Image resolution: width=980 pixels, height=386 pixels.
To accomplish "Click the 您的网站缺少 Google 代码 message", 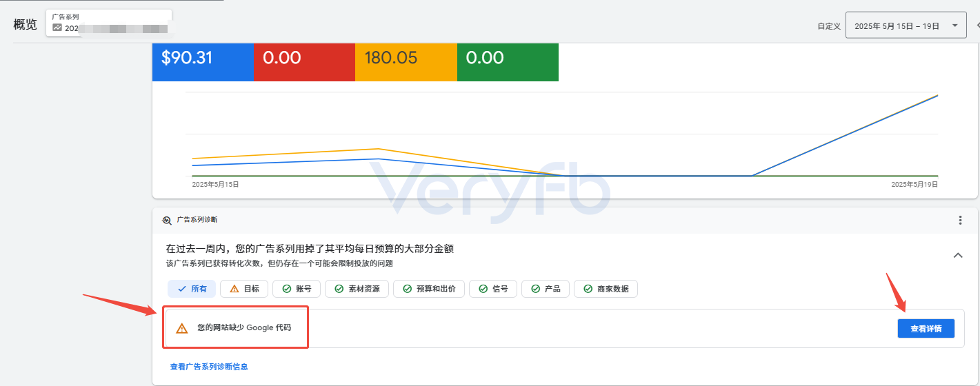I will tap(244, 328).
